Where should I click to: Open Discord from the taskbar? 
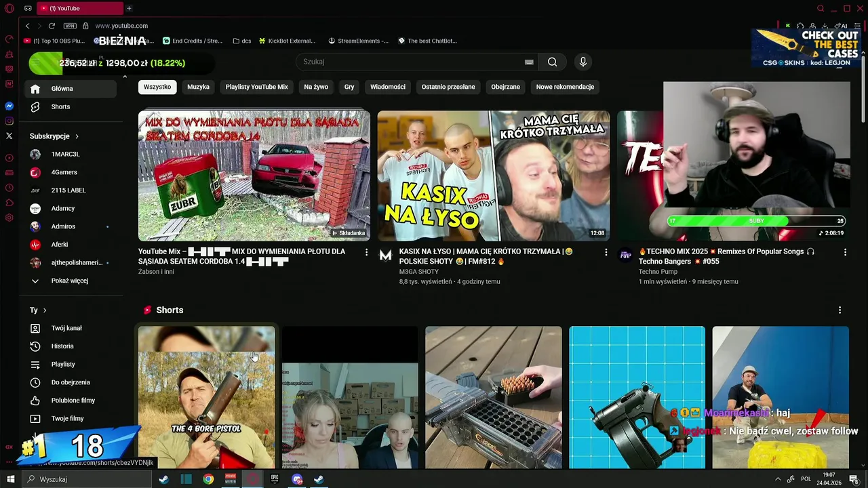coord(297,479)
